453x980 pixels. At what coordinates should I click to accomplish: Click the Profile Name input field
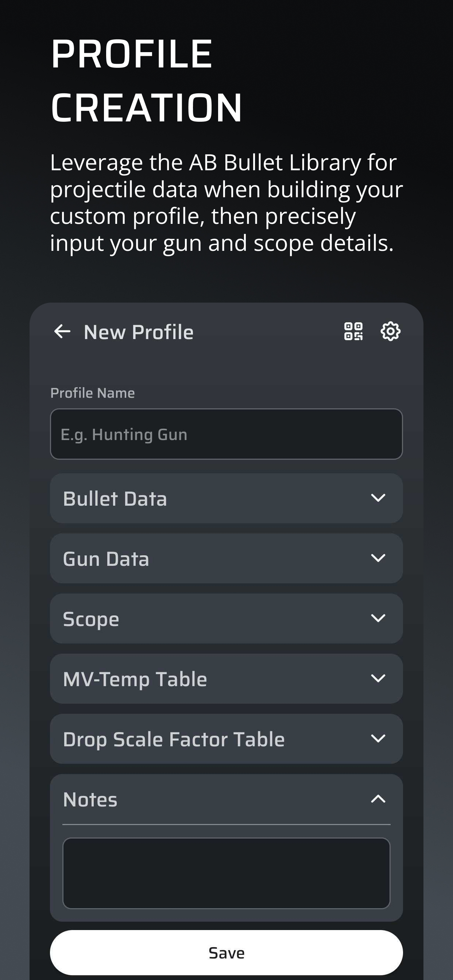click(x=226, y=434)
